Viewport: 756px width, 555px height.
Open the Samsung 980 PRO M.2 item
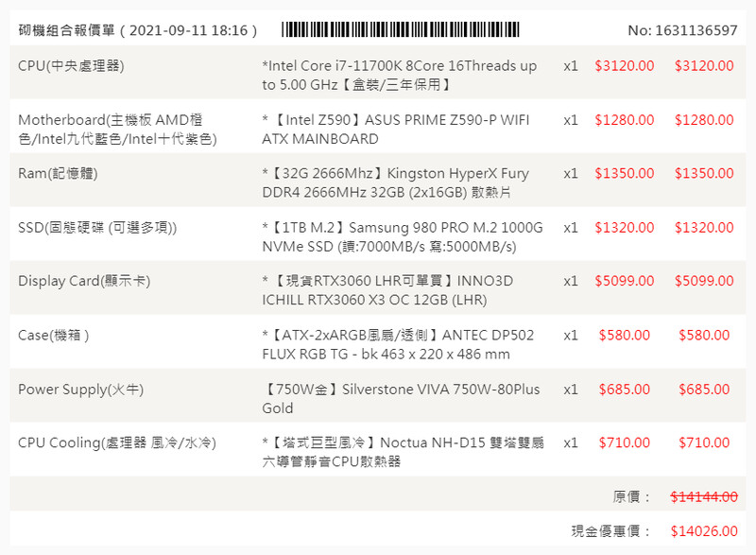pos(404,237)
